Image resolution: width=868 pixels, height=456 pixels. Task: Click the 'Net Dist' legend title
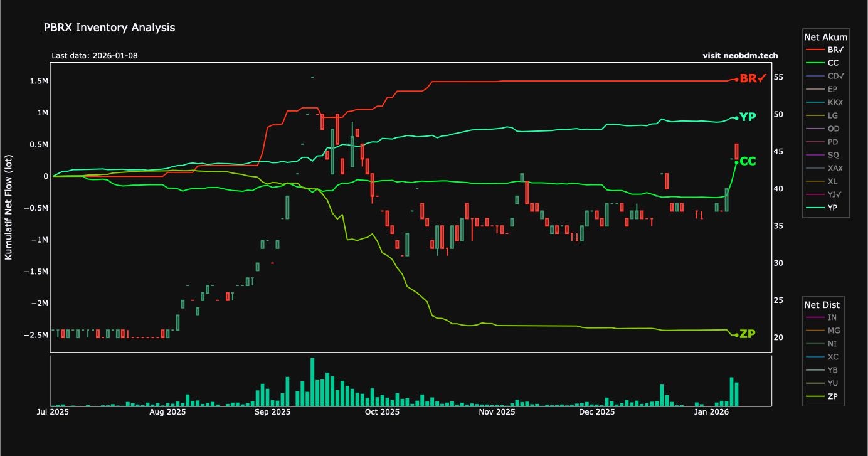pyautogui.click(x=822, y=305)
